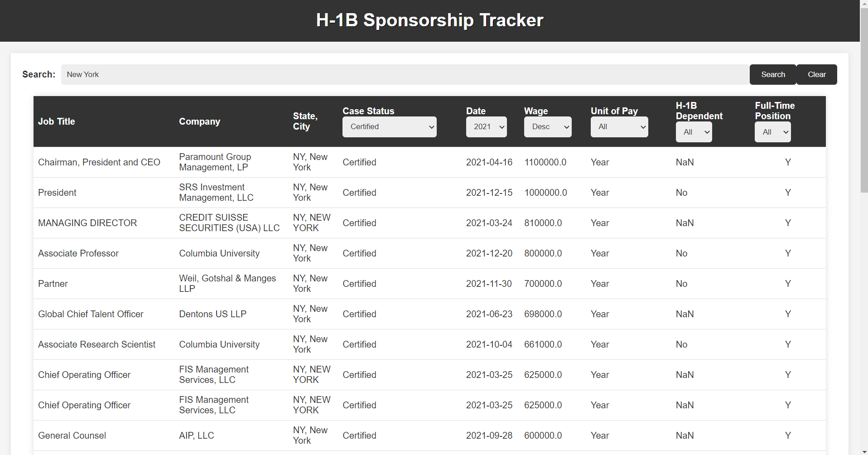Open the H-1B Dependent filter dropdown
The height and width of the screenshot is (455, 868).
click(693, 132)
